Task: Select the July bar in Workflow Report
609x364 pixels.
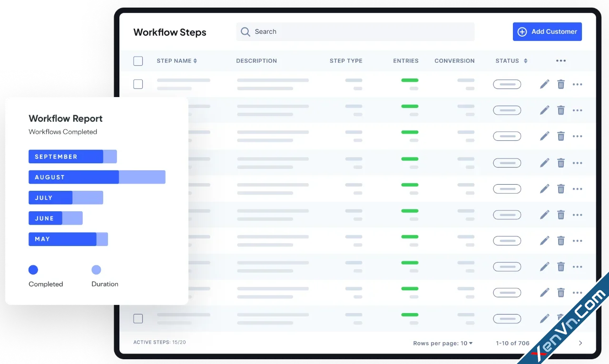Action: pos(66,197)
